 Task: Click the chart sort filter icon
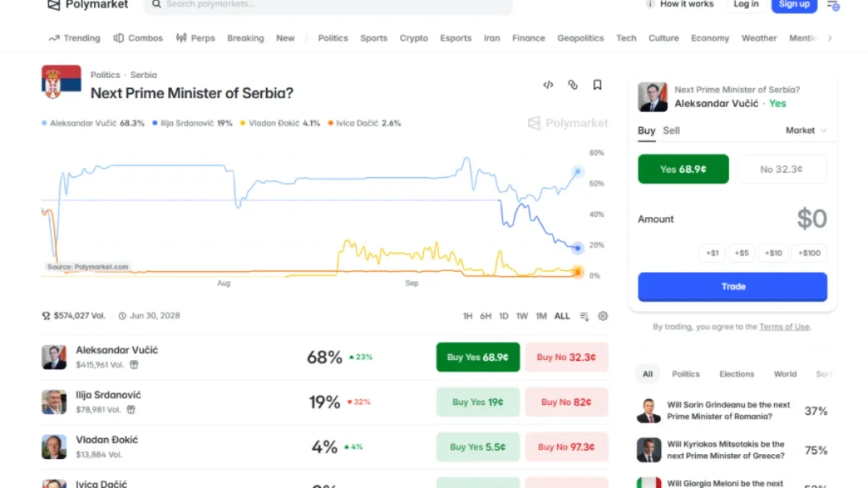click(x=584, y=316)
